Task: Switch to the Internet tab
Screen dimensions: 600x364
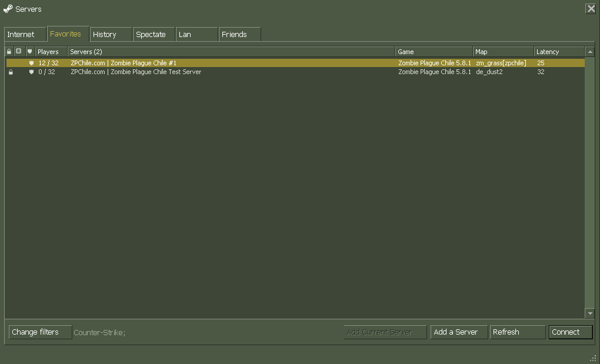Action: coord(25,35)
